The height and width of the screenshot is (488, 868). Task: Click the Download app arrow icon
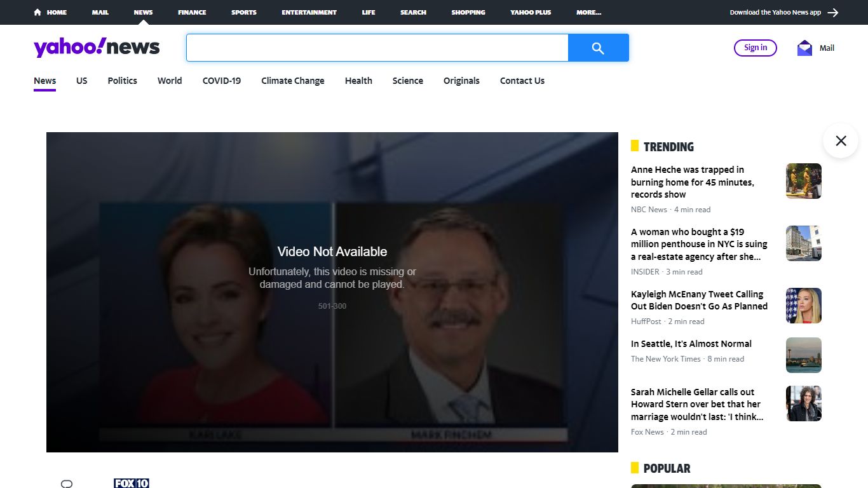coord(833,12)
